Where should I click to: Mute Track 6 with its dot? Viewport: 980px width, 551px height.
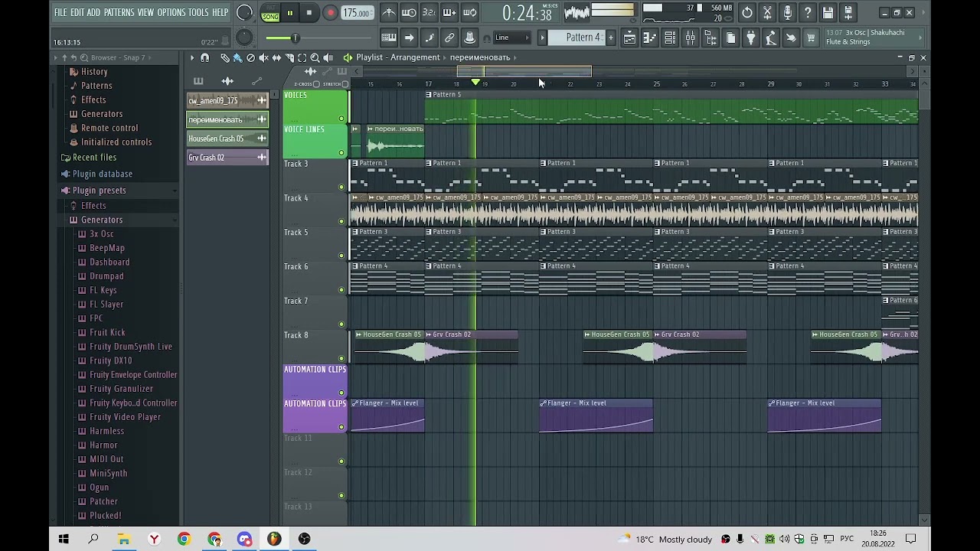341,290
